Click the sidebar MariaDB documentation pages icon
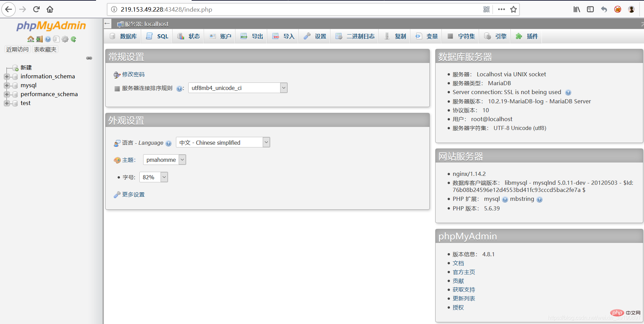644x324 pixels. tap(56, 39)
